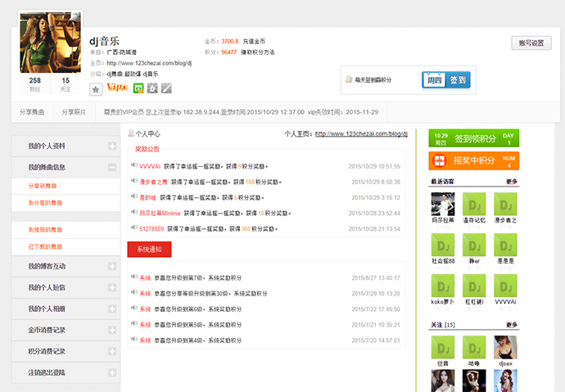Screen dimensions: 565x392
Task: Open visitor 漫步者之 DJ avatar
Action: 505,204
